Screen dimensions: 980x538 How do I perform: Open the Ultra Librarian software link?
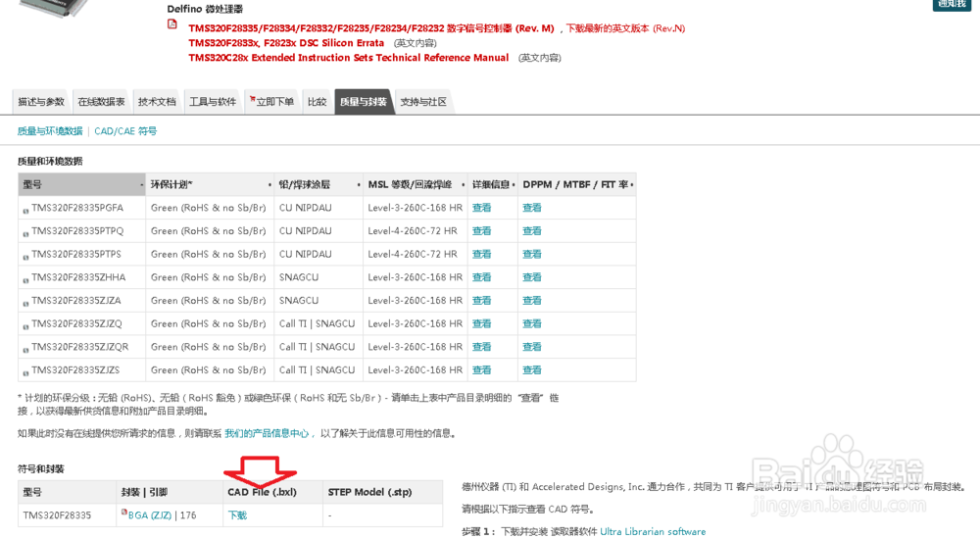coord(653,532)
